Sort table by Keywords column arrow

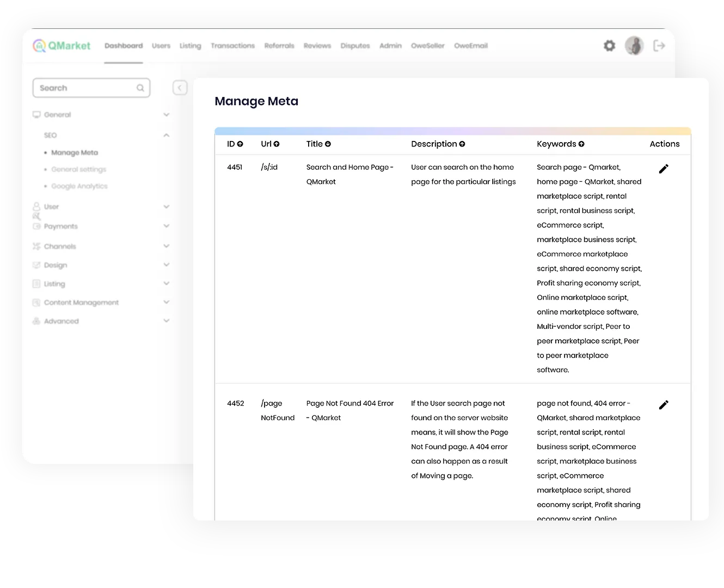coord(581,144)
